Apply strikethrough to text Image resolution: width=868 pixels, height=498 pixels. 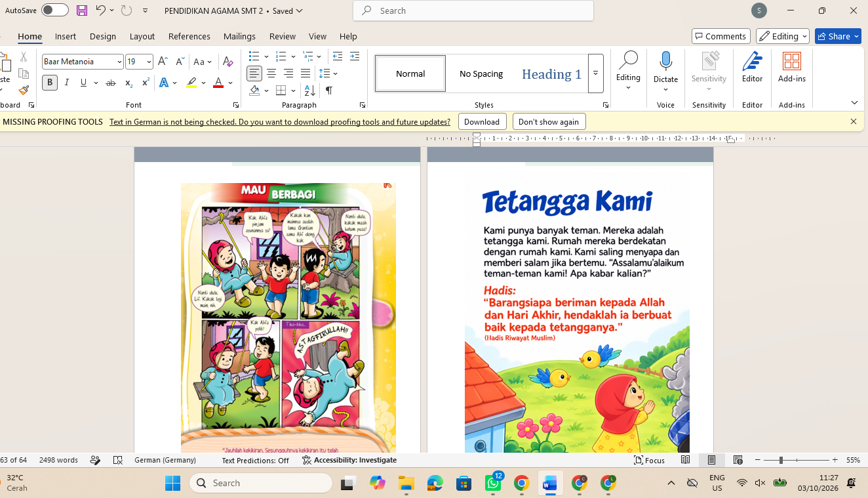point(111,83)
